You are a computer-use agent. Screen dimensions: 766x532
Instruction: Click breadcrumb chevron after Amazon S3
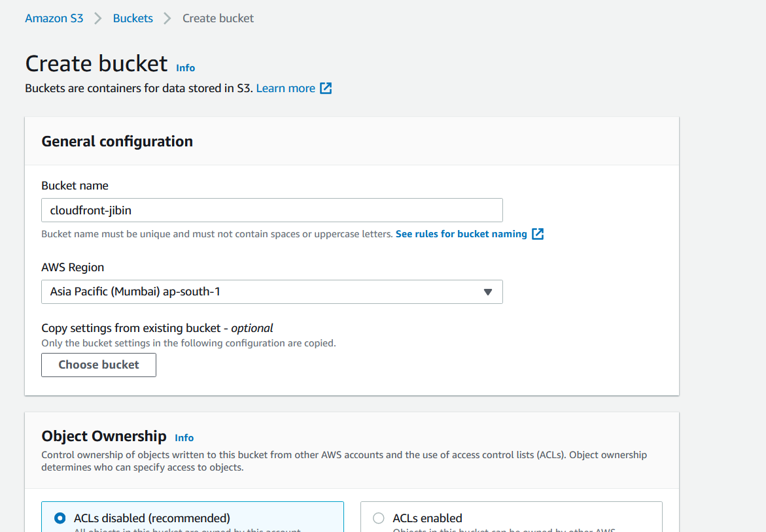(97, 18)
